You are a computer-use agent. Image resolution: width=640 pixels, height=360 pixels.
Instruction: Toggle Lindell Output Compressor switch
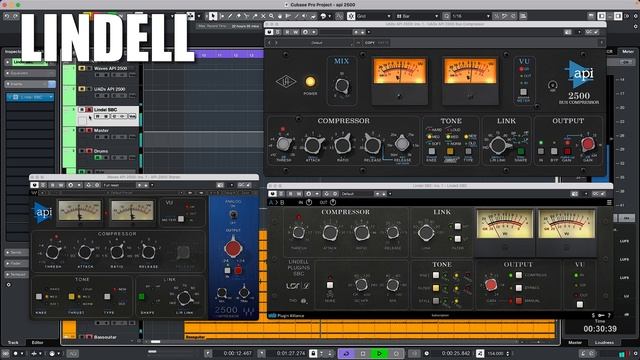(518, 275)
